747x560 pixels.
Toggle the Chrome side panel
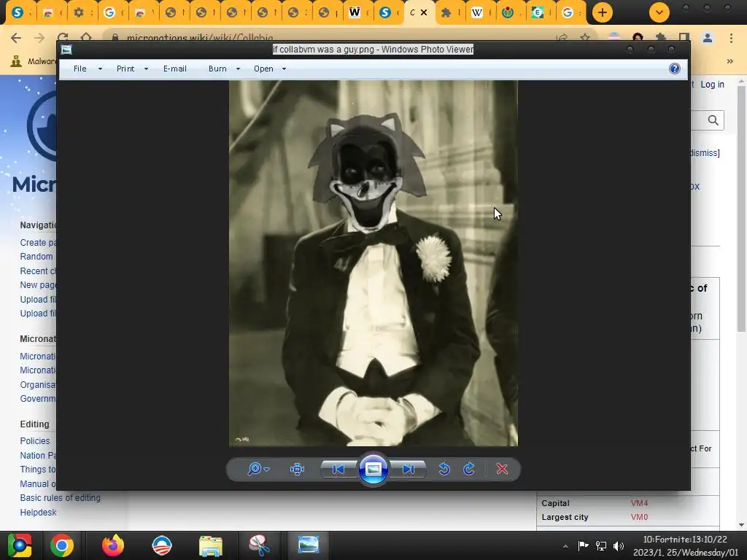pyautogui.click(x=684, y=38)
